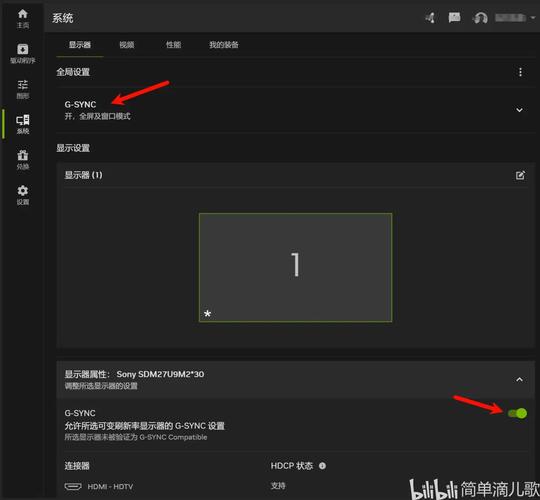
Task: Click the 支持 HDCP status value
Action: (278, 486)
